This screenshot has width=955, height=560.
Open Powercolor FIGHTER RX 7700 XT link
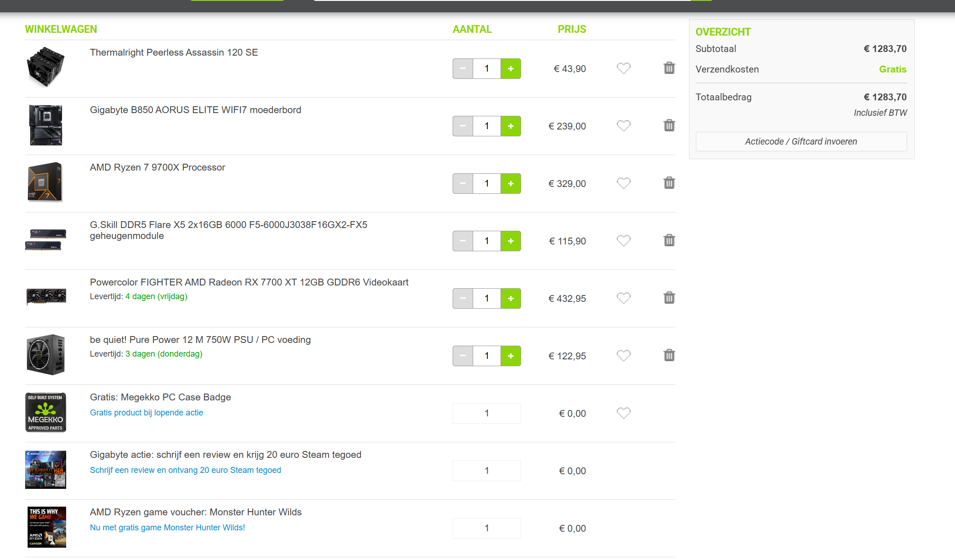[x=249, y=282]
